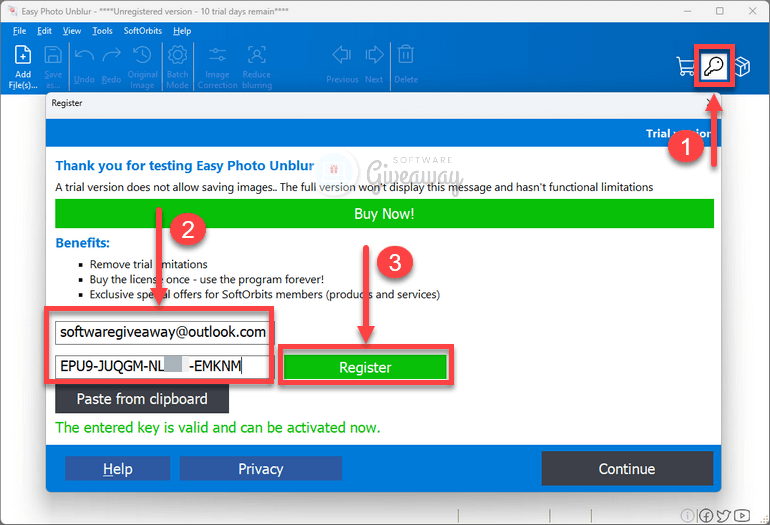The width and height of the screenshot is (770, 525).
Task: Open the Privacy button
Action: [x=261, y=469]
